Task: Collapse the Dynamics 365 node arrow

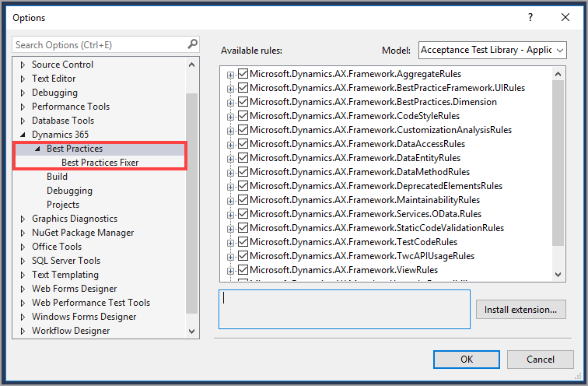Action: [x=23, y=135]
